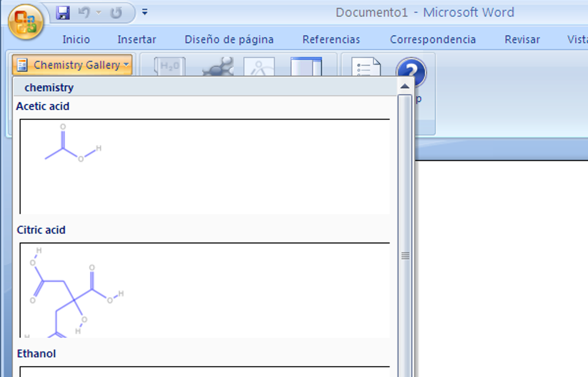Viewport: 588px width, 377px height.
Task: Select the chemistry gallery category header
Action: (205, 87)
